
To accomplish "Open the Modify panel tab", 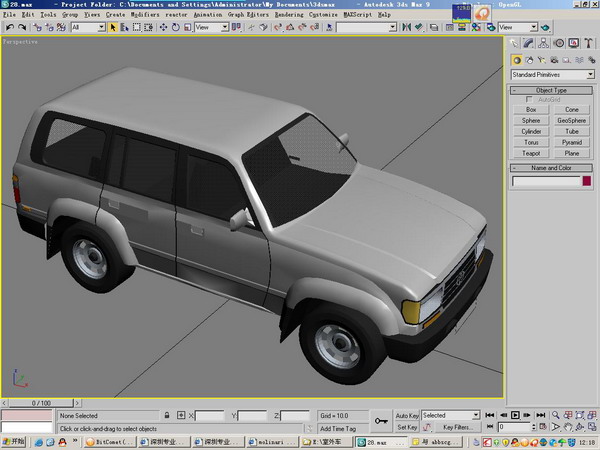I will (x=530, y=43).
